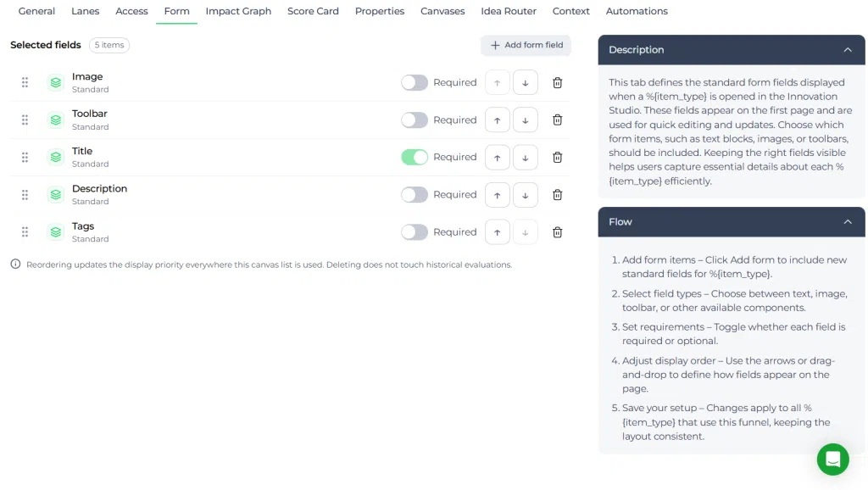868x490 pixels.
Task: Click the Add form field button
Action: click(x=526, y=46)
